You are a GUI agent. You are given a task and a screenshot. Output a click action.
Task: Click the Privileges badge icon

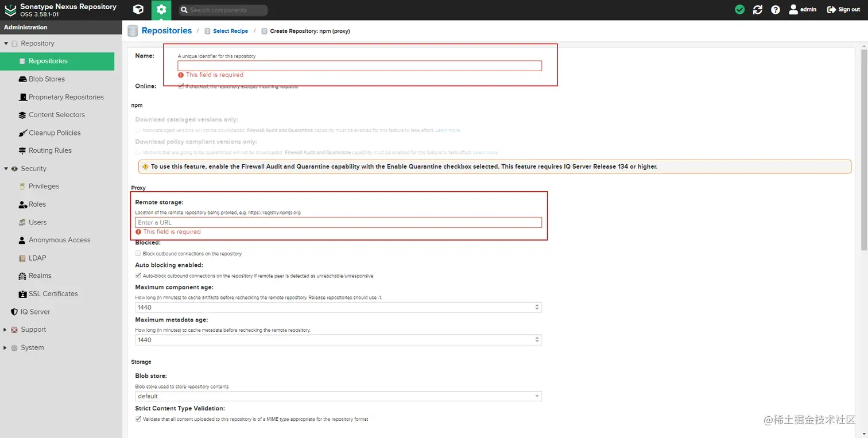[22, 186]
